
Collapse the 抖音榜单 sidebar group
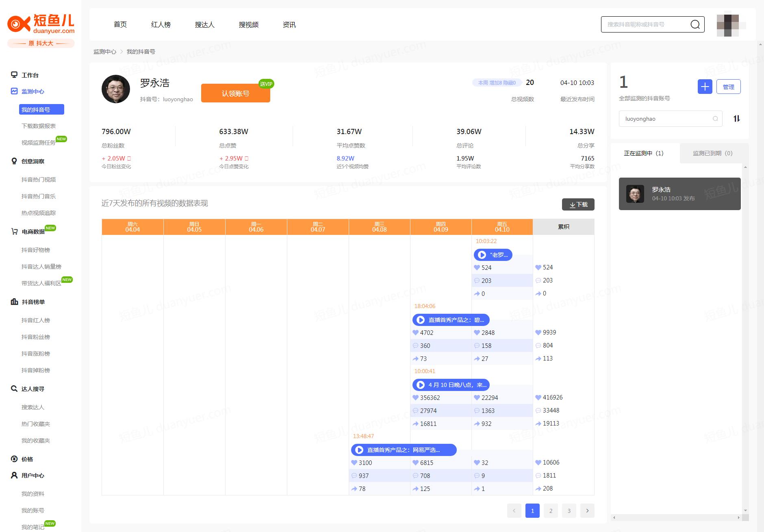(33, 302)
